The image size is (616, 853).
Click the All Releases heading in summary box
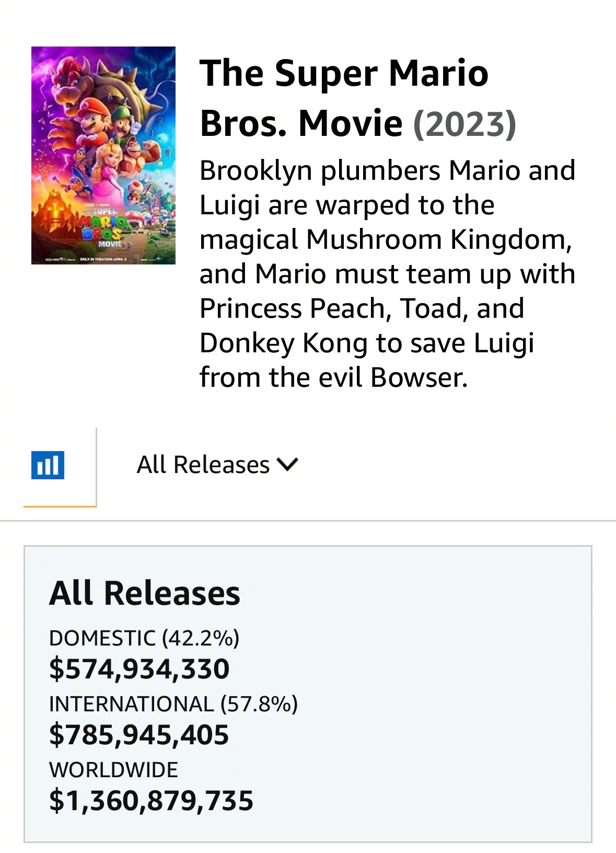145,593
